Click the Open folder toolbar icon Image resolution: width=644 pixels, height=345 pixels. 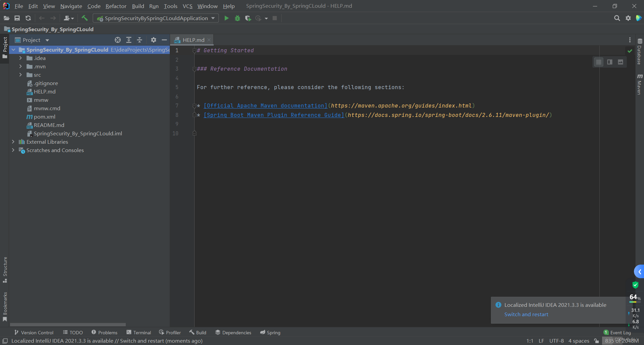[6, 18]
